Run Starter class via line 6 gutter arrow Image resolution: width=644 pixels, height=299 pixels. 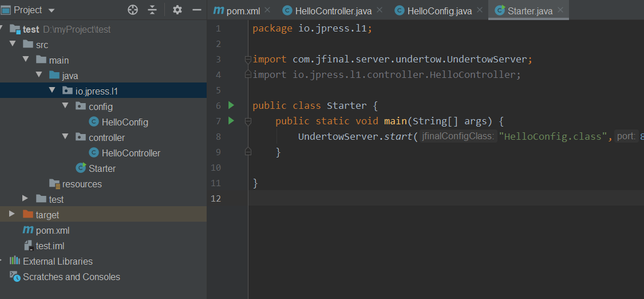[x=231, y=105]
